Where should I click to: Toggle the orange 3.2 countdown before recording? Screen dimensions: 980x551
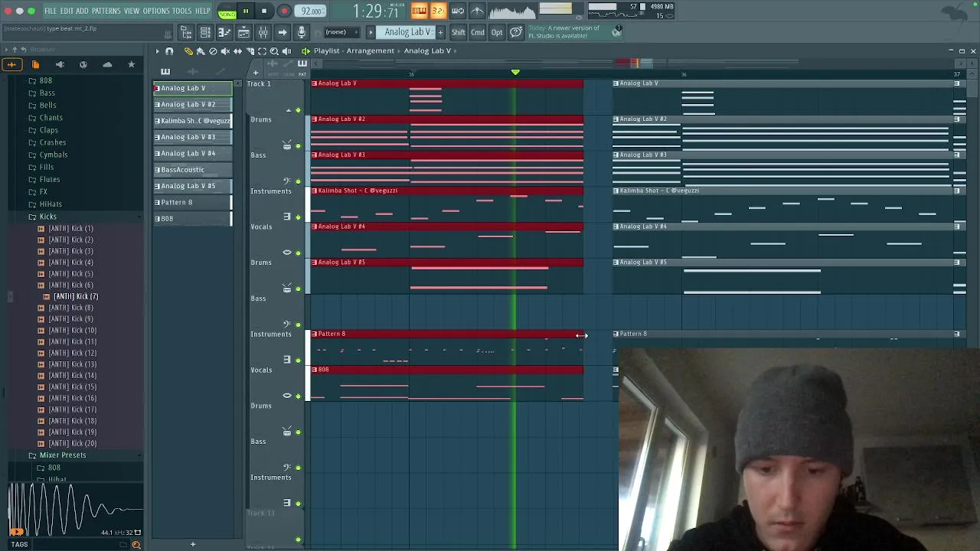[438, 11]
